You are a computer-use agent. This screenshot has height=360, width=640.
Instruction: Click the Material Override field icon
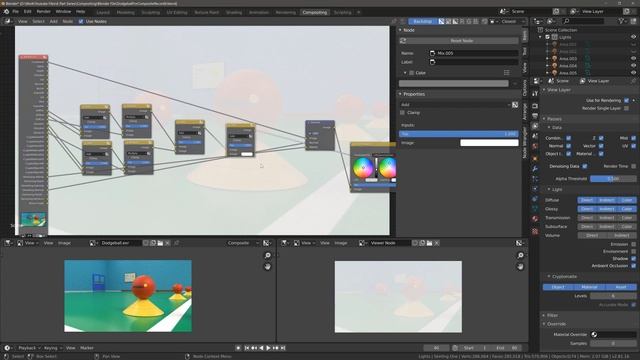[x=594, y=335]
